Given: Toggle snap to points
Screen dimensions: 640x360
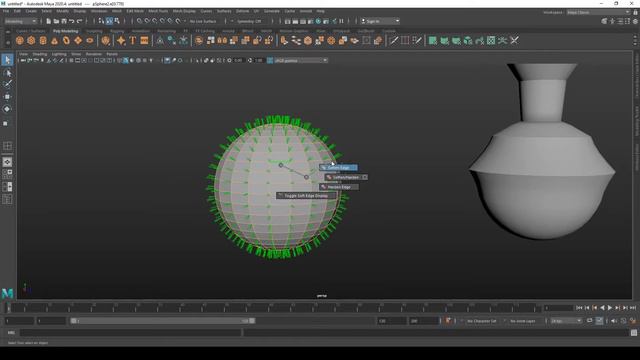Looking at the screenshot, I should pyautogui.click(x=155, y=21).
